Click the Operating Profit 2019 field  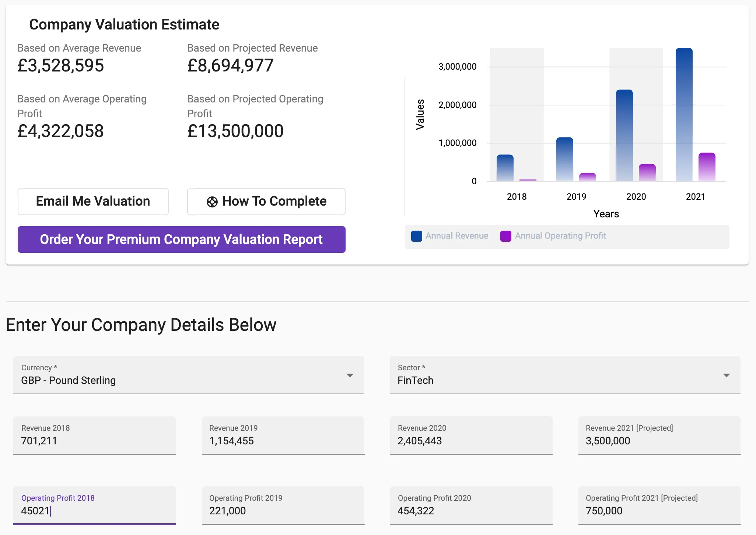point(283,511)
